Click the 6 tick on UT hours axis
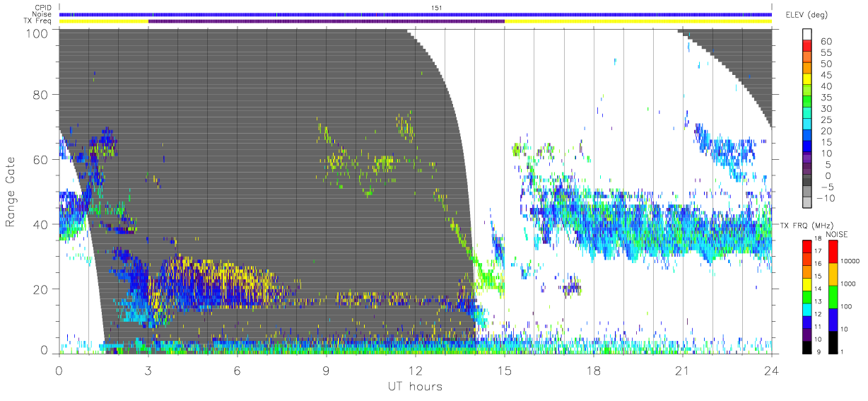The image size is (868, 401). point(237,370)
